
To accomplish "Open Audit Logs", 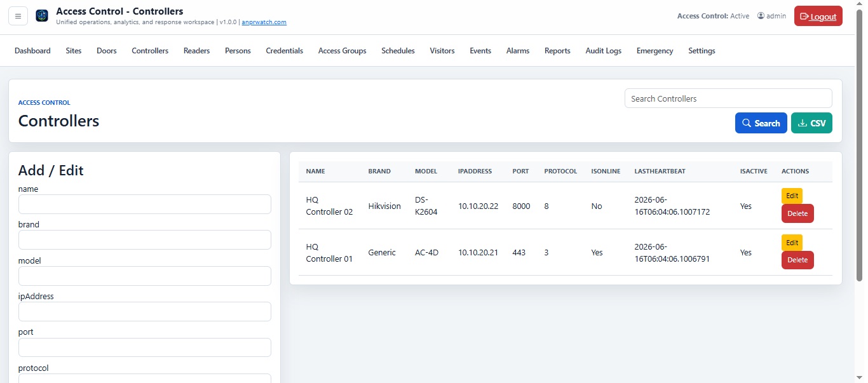I will pos(603,51).
